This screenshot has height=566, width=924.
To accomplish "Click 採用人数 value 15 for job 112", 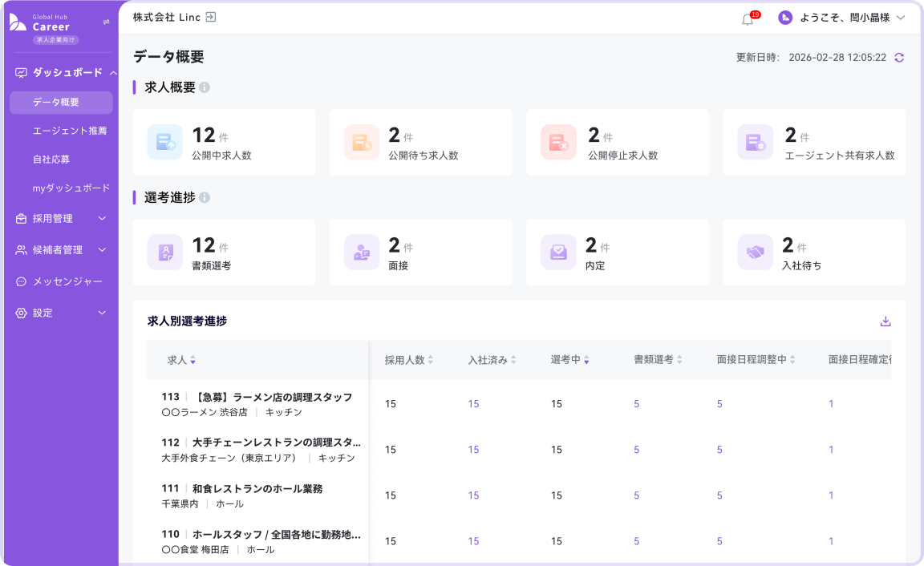I will coord(390,450).
